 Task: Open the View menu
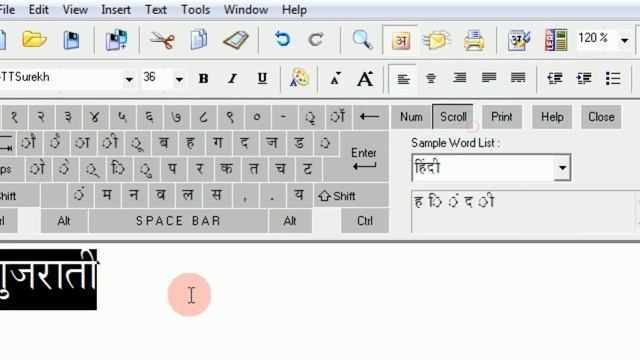point(75,9)
